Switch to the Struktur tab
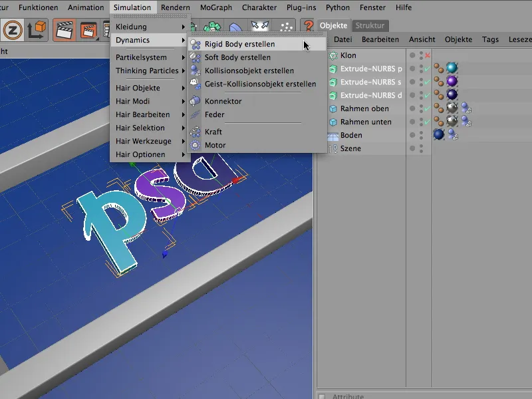The image size is (532, 399). coord(369,25)
